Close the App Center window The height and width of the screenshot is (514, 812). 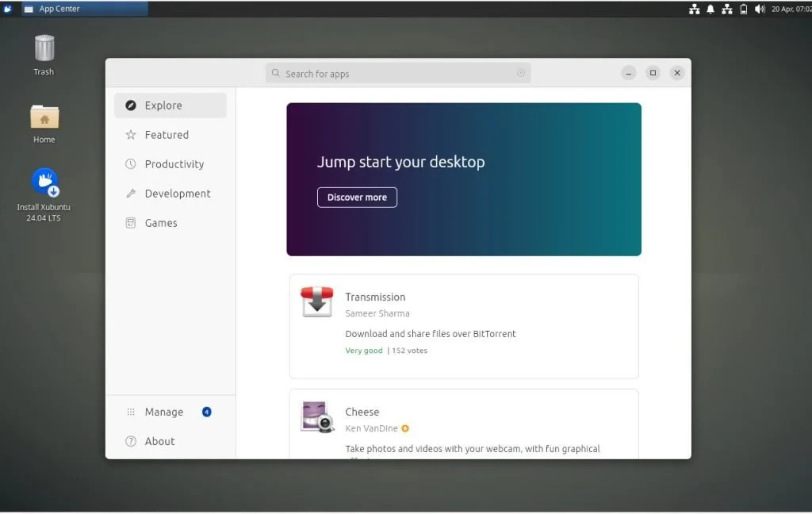677,73
